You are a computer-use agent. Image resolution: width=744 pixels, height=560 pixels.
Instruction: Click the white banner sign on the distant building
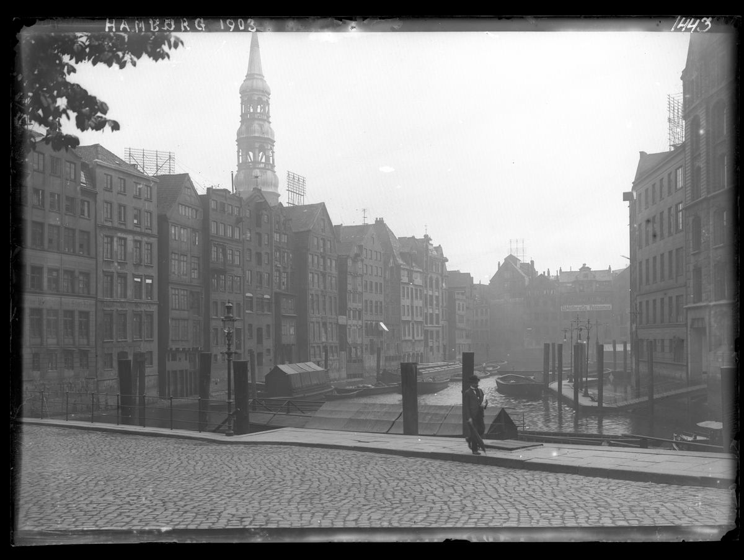(x=586, y=308)
